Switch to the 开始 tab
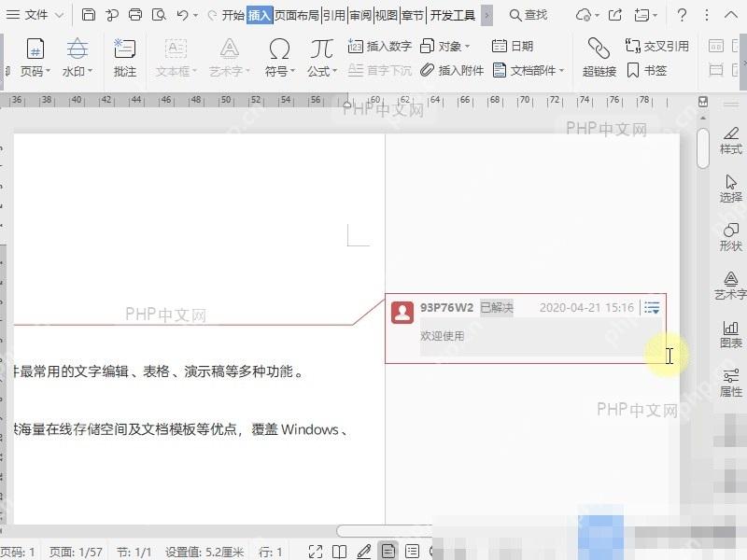The image size is (747, 560). tap(233, 15)
